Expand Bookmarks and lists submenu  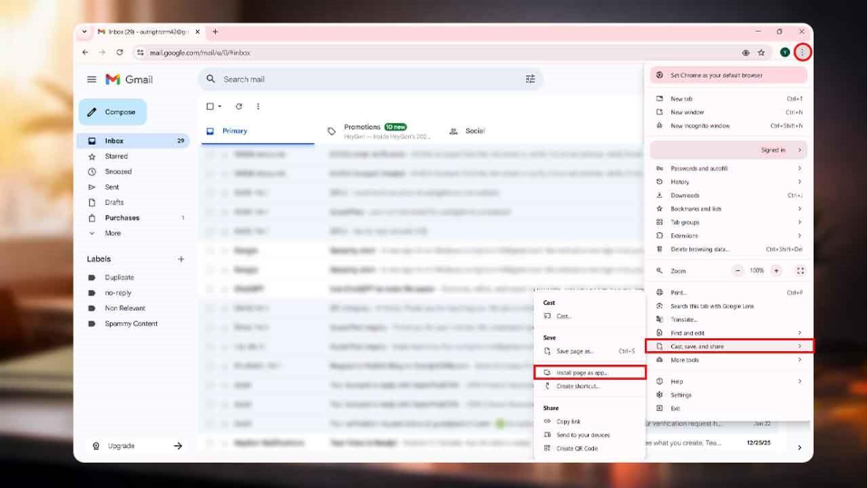729,209
